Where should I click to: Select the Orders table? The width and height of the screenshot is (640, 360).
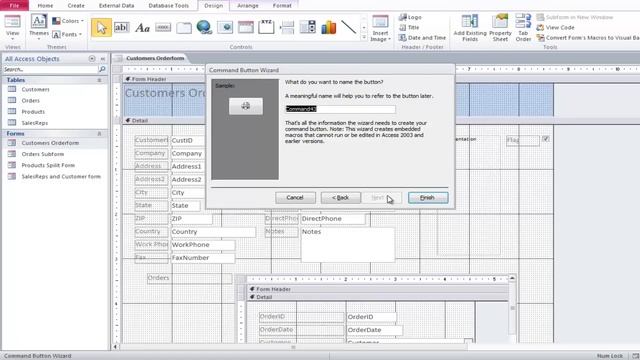click(31, 100)
